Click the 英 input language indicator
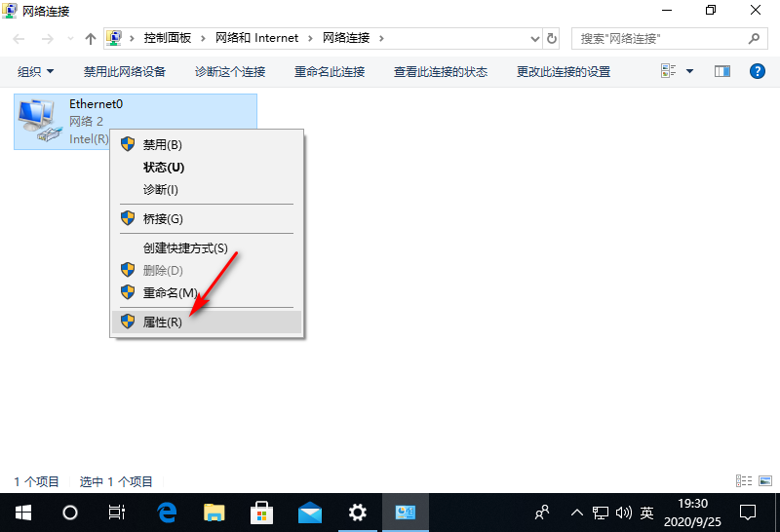This screenshot has width=780, height=532. tap(646, 513)
